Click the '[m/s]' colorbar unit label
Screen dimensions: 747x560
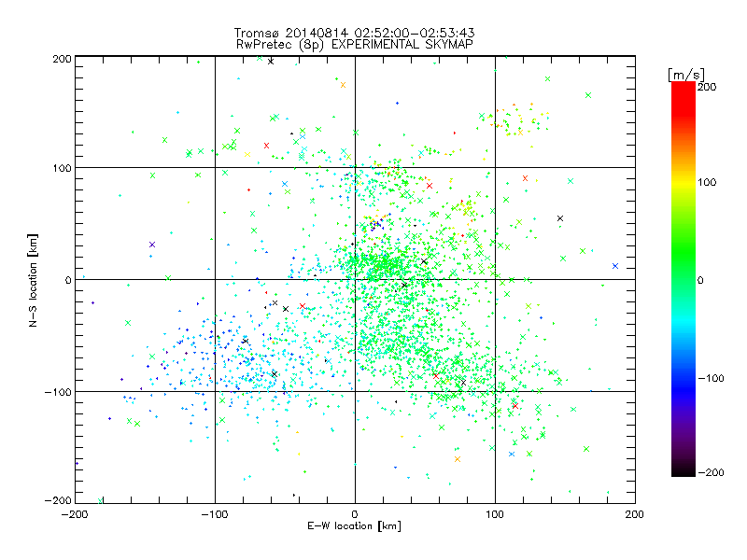686,75
